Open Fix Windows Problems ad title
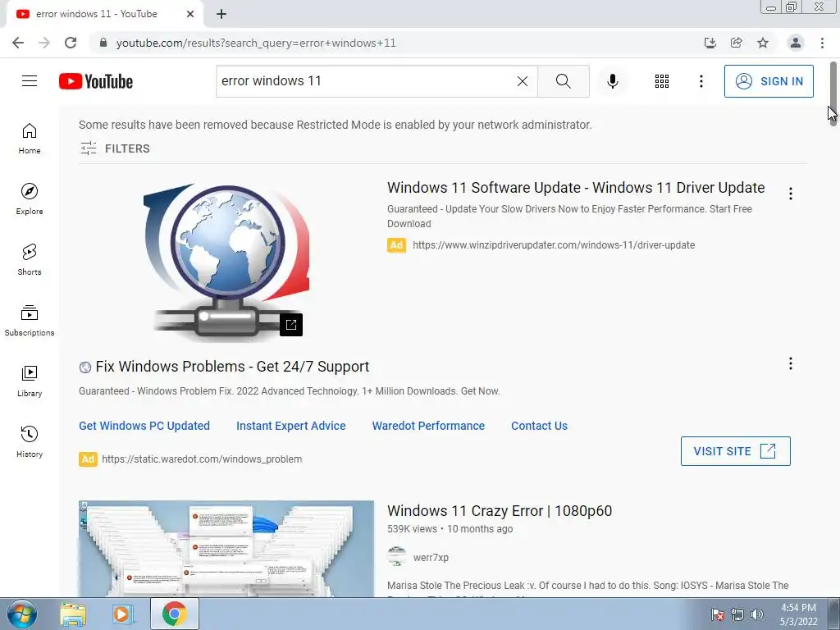Image resolution: width=840 pixels, height=630 pixels. coord(232,367)
